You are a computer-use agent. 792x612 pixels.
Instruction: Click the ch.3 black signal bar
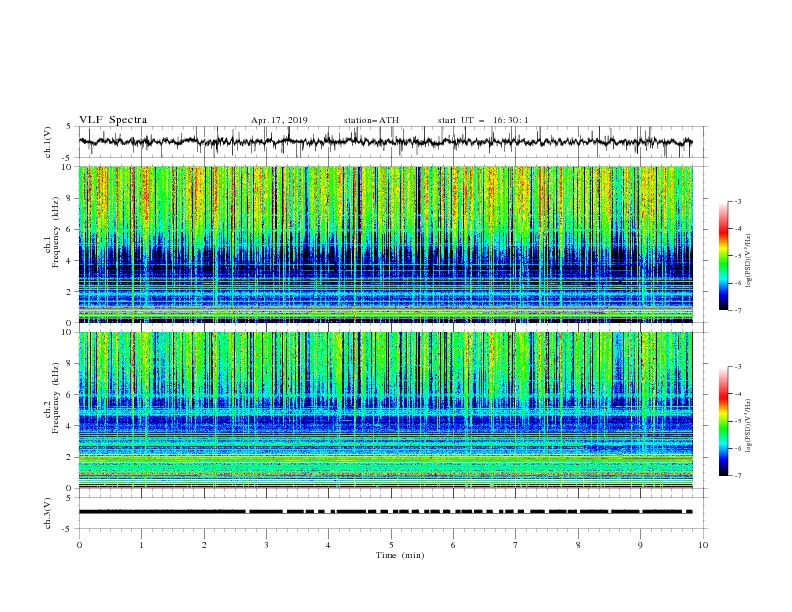[385, 512]
